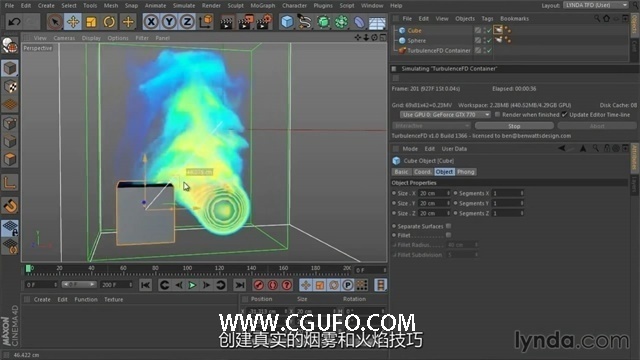The width and height of the screenshot is (640, 360).
Task: Select Cube in the object manager
Action: click(414, 31)
